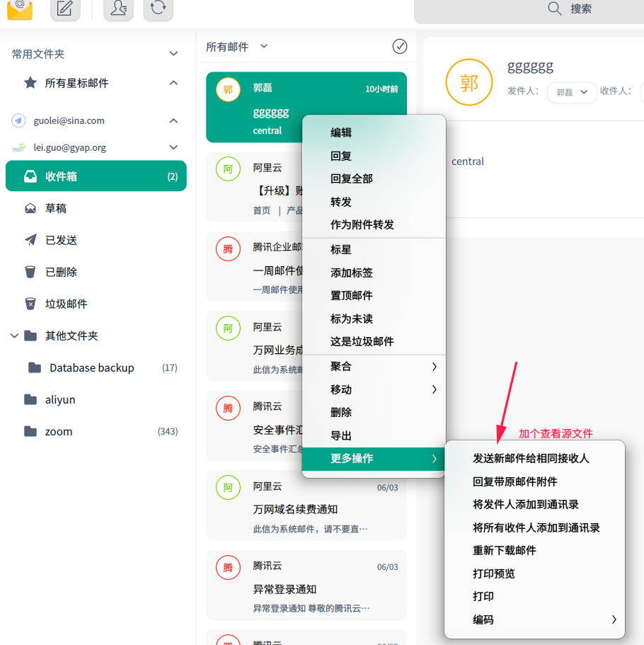Choose 标为未读 from context menu
This screenshot has height=645, width=644.
point(374,319)
